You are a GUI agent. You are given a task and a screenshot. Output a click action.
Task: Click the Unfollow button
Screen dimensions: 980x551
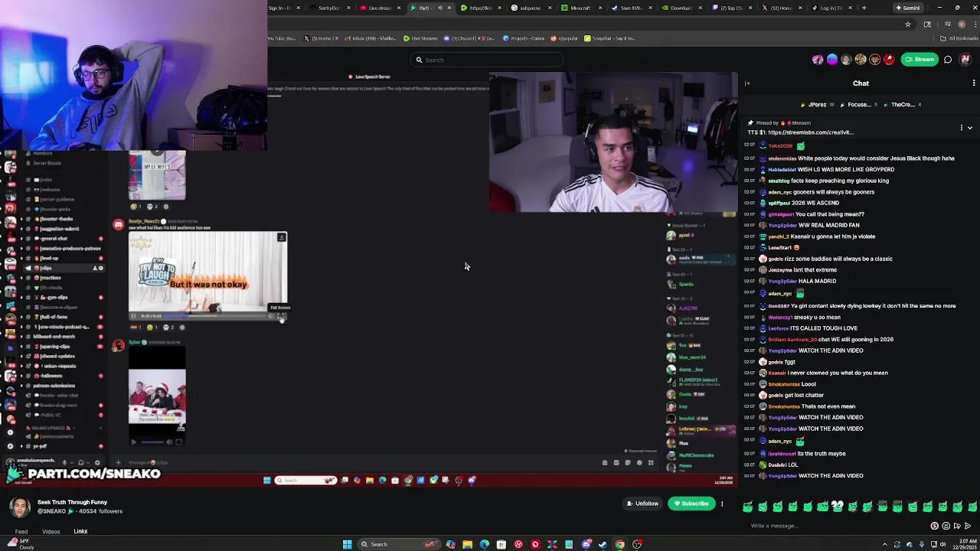(x=642, y=504)
